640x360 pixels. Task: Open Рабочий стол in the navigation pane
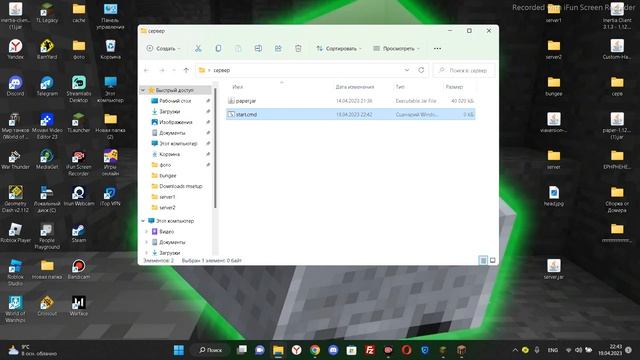[175, 101]
